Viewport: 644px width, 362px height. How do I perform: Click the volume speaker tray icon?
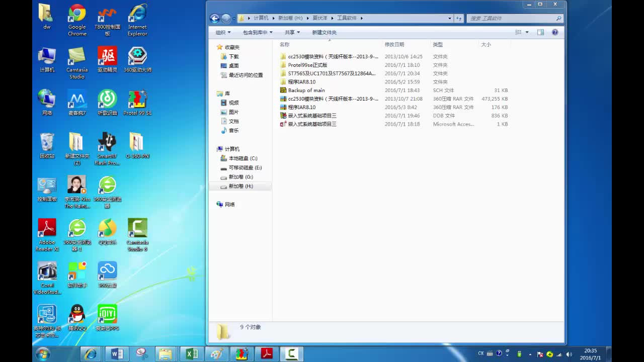point(569,354)
